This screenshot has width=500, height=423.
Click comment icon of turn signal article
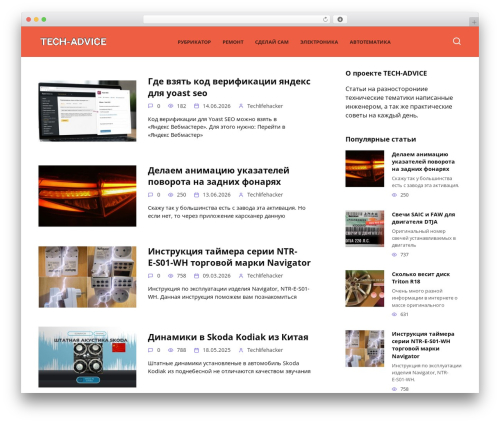(150, 195)
